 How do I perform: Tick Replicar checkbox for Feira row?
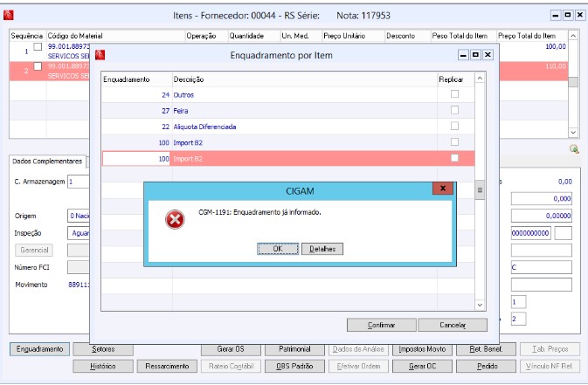pos(454,110)
